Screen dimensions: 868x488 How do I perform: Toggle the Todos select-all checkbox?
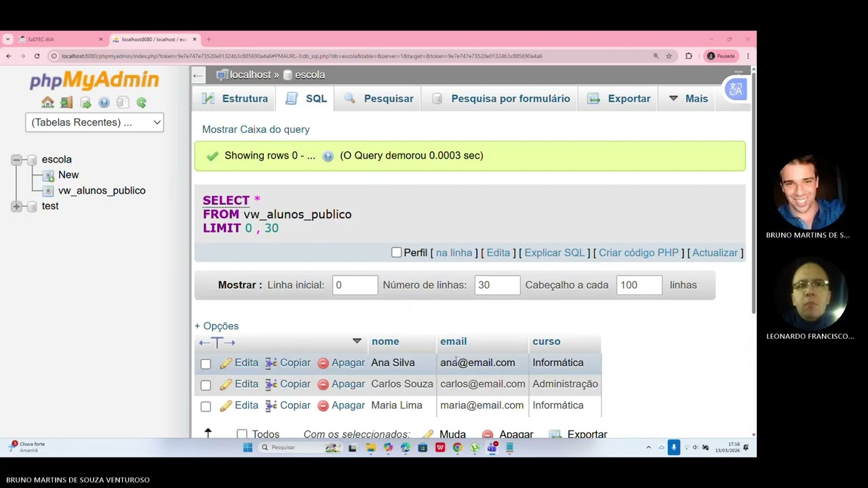tap(242, 434)
